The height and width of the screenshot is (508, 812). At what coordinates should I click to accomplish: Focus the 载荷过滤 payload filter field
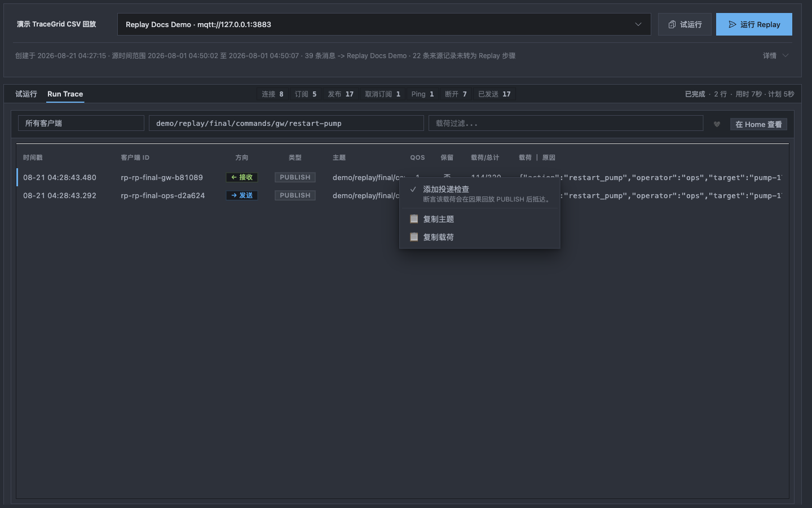tap(566, 123)
